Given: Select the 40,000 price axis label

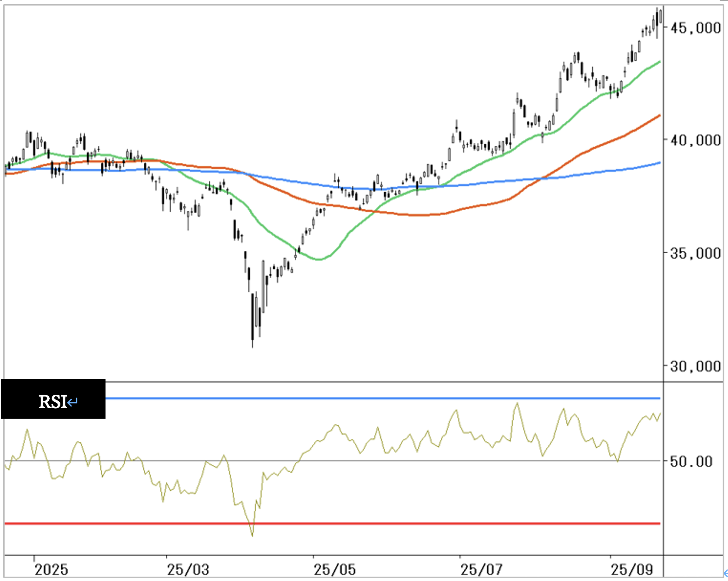Looking at the screenshot, I should pos(695,140).
